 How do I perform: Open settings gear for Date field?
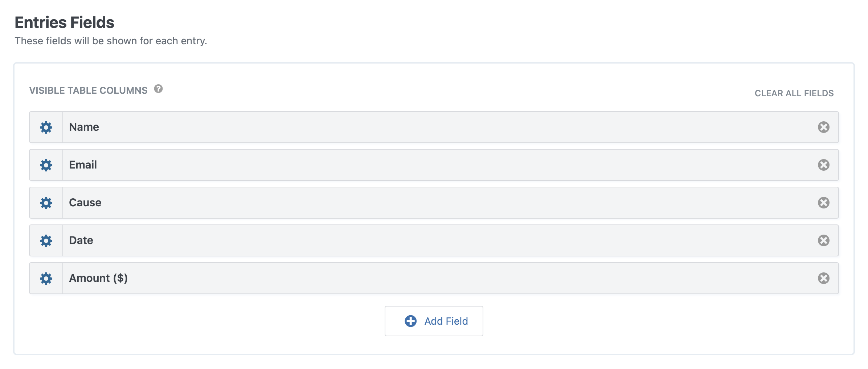pyautogui.click(x=46, y=241)
